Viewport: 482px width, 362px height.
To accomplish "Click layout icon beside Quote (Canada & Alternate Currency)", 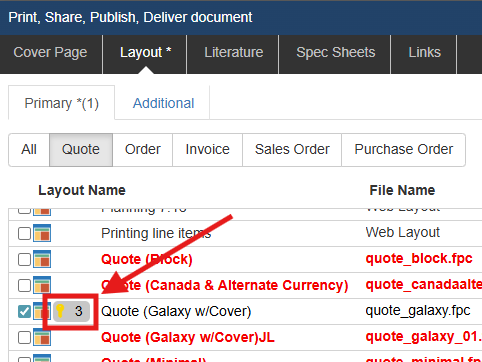I will (42, 285).
